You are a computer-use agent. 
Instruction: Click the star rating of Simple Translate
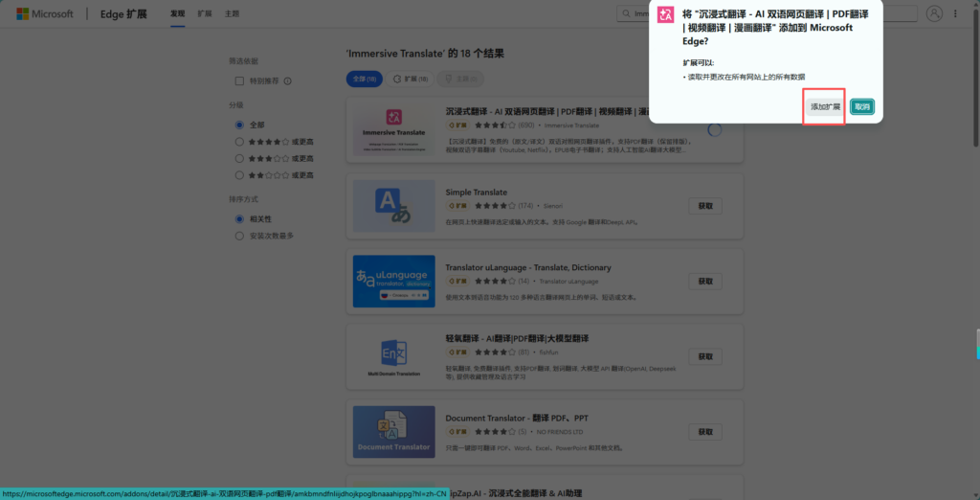point(495,205)
